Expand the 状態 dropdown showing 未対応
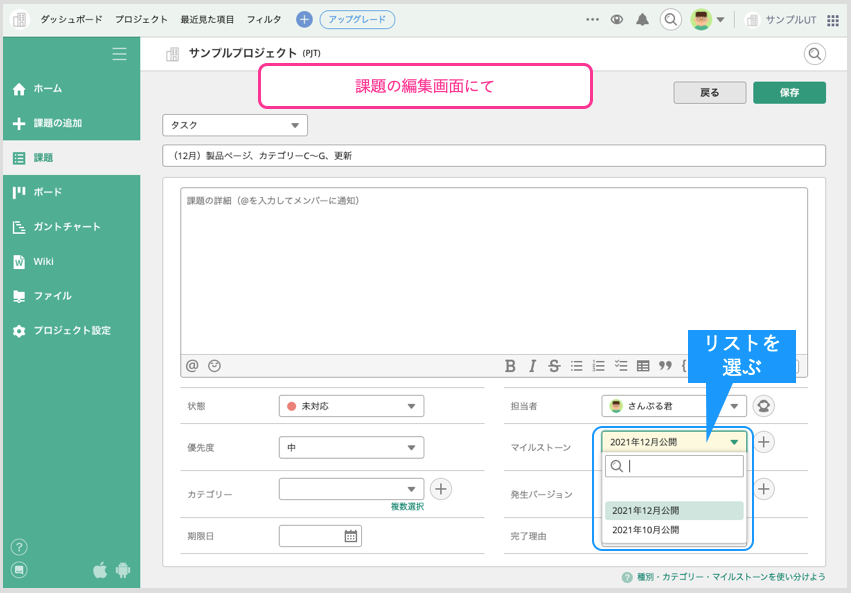The image size is (851, 593). 351,406
